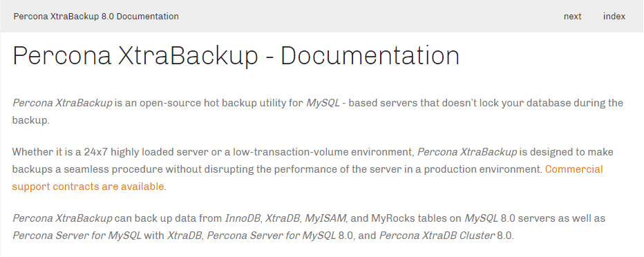Click "Percona XtraBackup 8.0 Documentation" header link
644x257 pixels.
[96, 17]
